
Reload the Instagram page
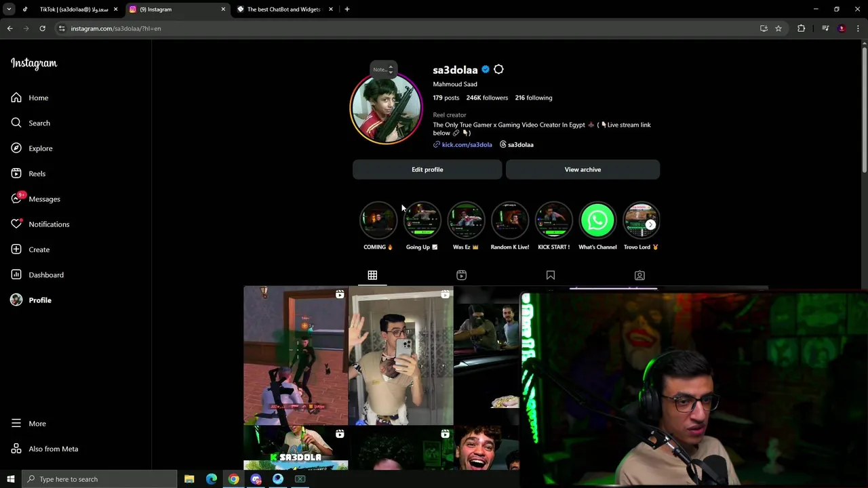click(x=42, y=28)
